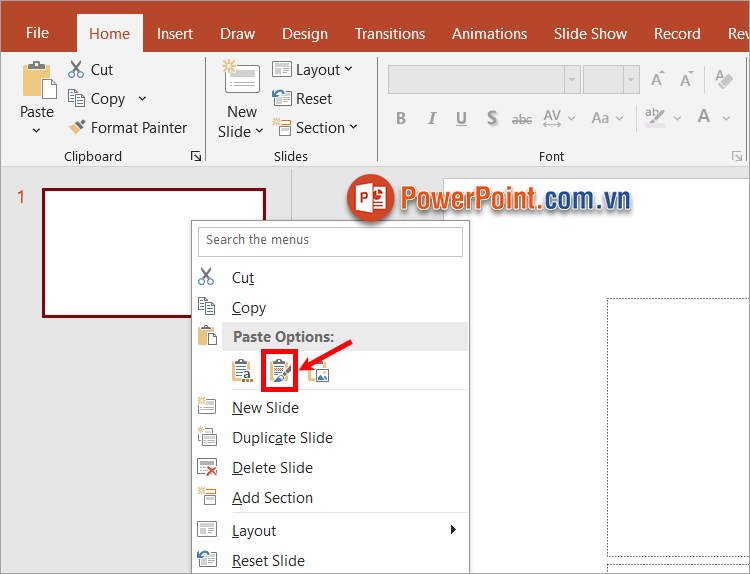The height and width of the screenshot is (574, 750).
Task: Click the font color A icon
Action: (704, 117)
